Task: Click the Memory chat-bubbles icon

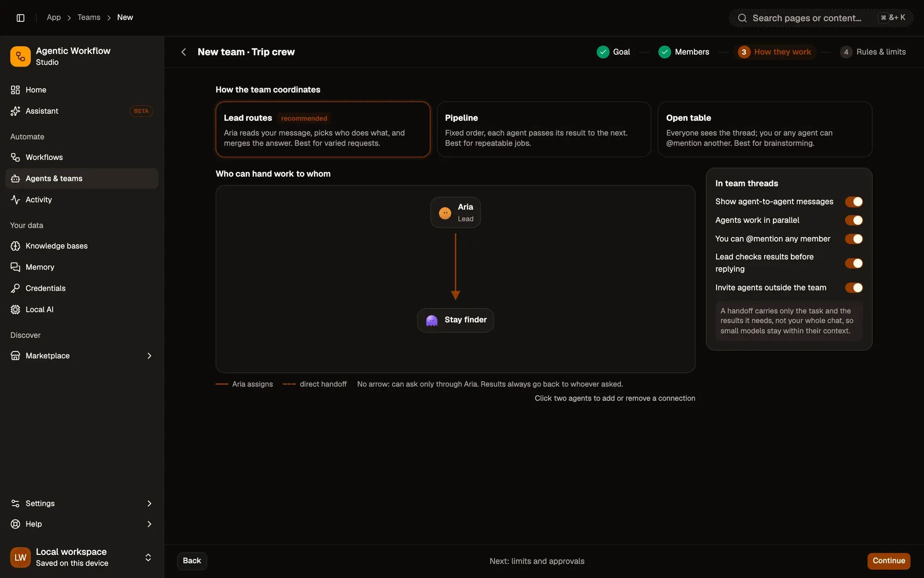Action: 15,267
